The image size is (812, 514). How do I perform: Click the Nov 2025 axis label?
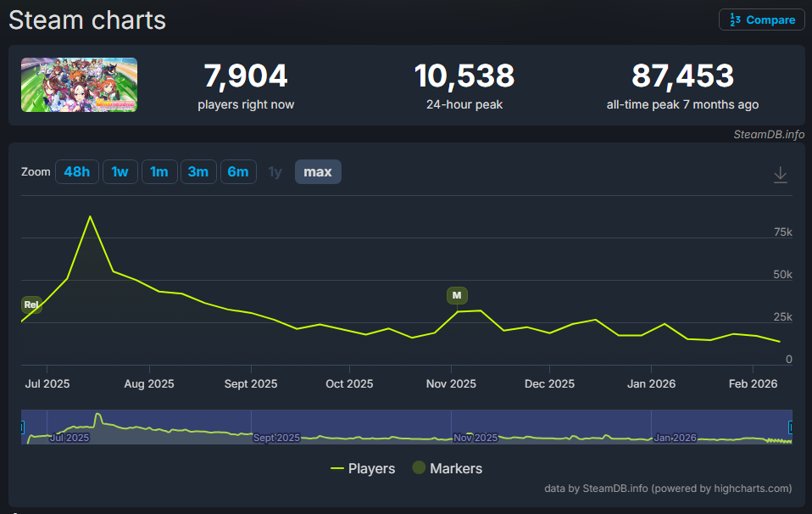[451, 384]
